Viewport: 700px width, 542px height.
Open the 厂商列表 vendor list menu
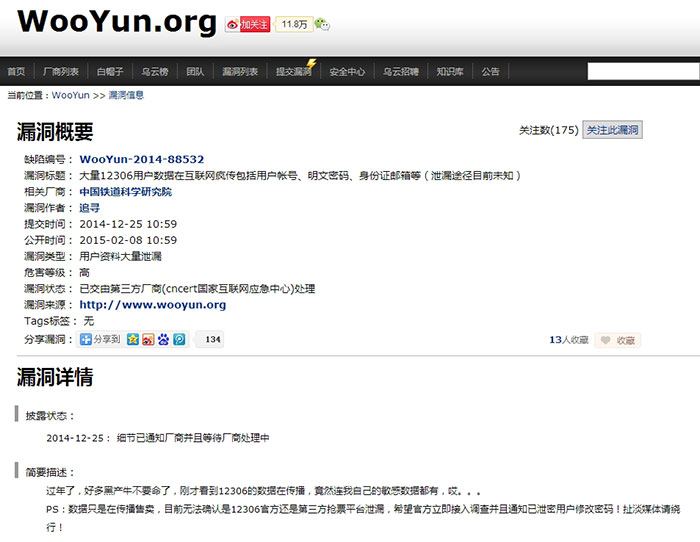[61, 72]
